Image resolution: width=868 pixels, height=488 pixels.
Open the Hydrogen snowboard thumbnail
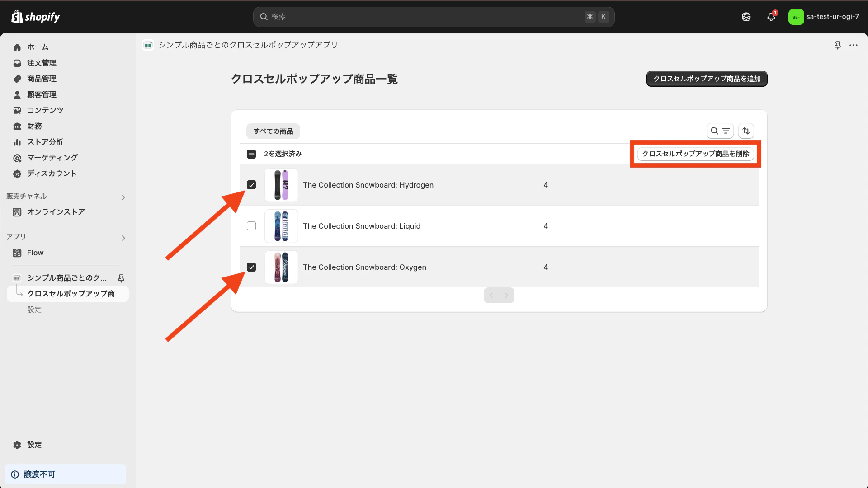point(281,185)
